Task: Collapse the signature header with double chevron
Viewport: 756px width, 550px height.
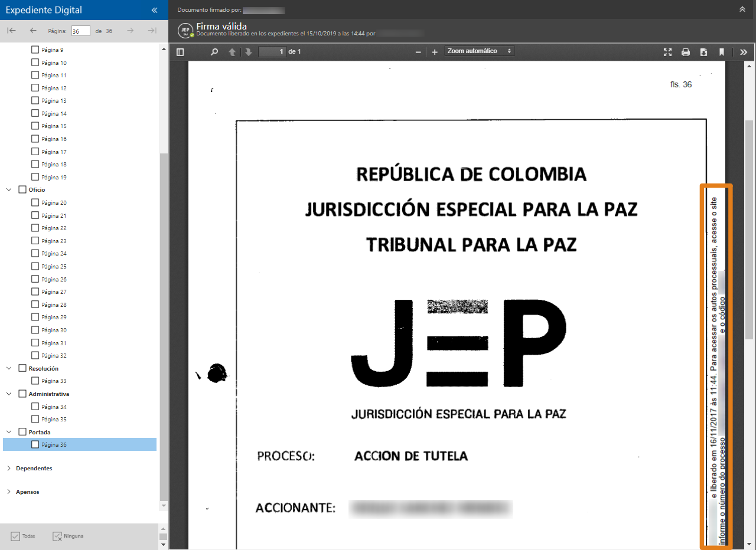Action: pos(742,9)
